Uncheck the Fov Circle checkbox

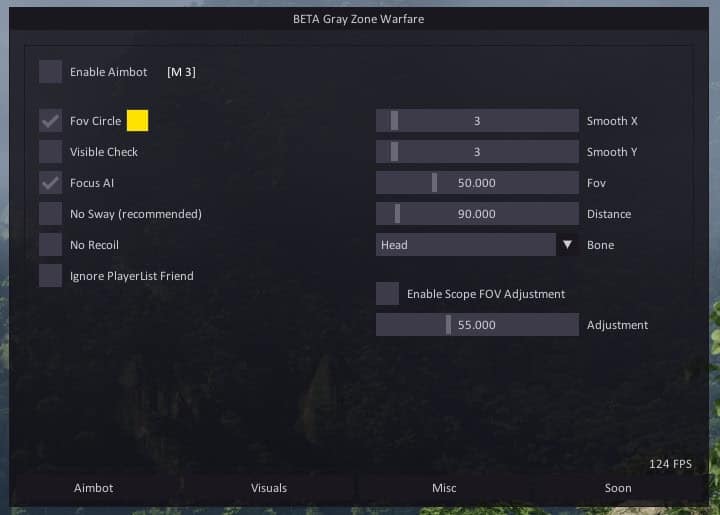50,121
